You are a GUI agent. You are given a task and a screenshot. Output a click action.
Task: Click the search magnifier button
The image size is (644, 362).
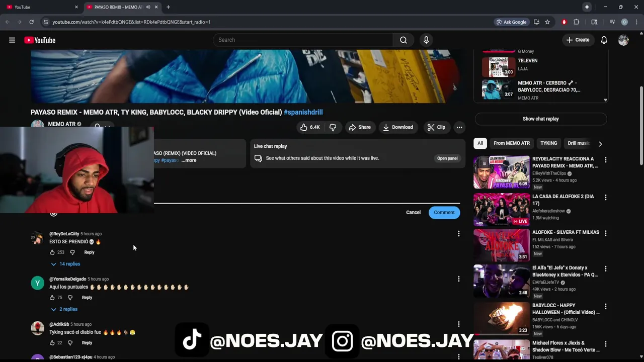coord(404,40)
